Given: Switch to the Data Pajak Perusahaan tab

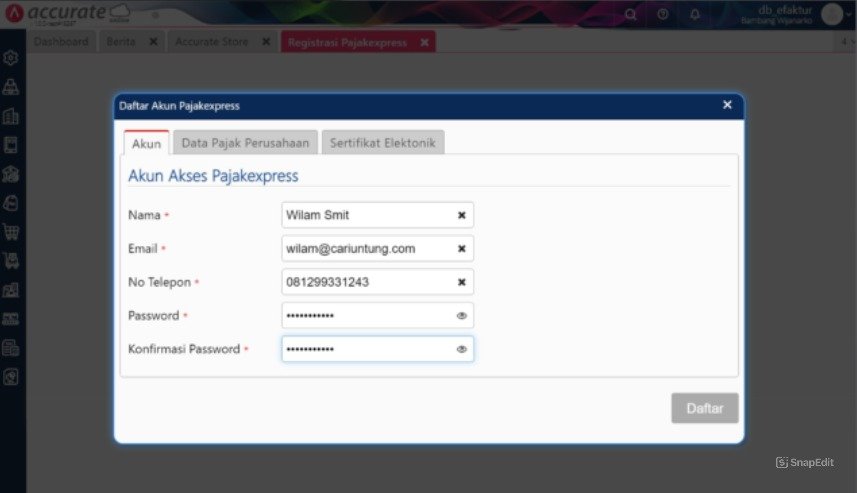Looking at the screenshot, I should click(x=245, y=143).
